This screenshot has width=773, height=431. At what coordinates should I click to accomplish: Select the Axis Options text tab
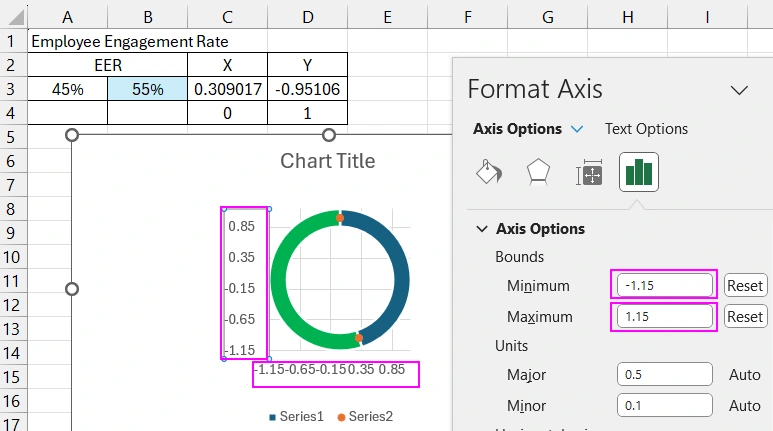click(x=516, y=129)
